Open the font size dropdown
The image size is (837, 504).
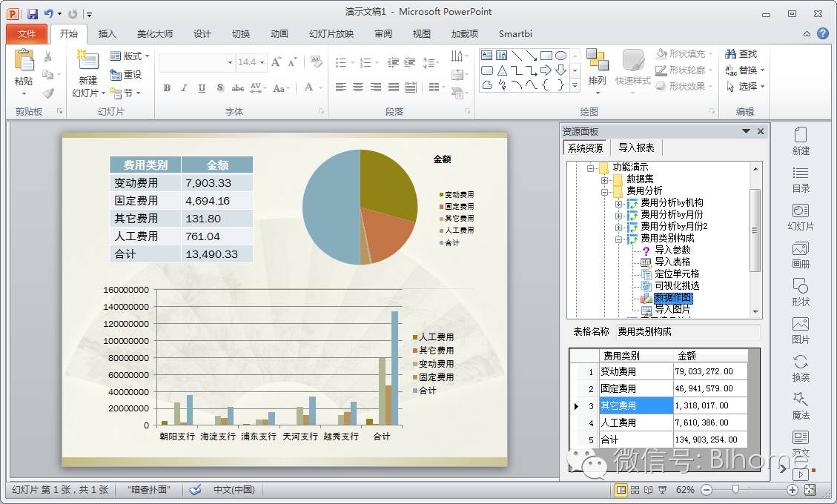tap(262, 63)
